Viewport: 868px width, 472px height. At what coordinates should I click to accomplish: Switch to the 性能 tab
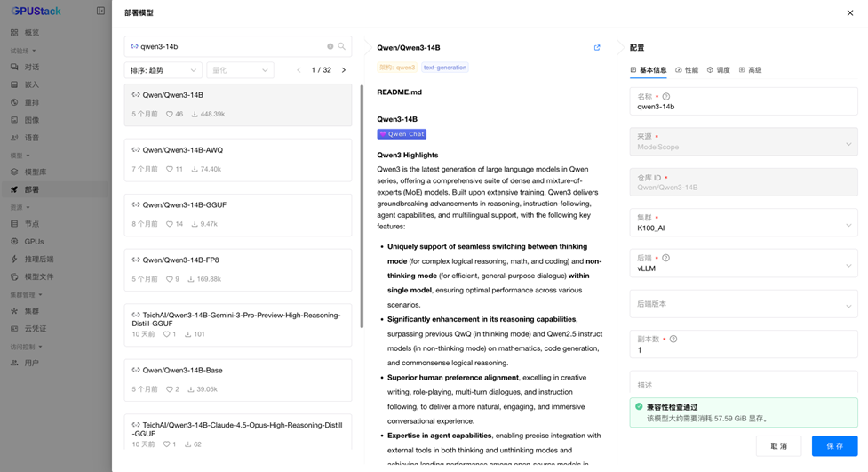point(687,70)
